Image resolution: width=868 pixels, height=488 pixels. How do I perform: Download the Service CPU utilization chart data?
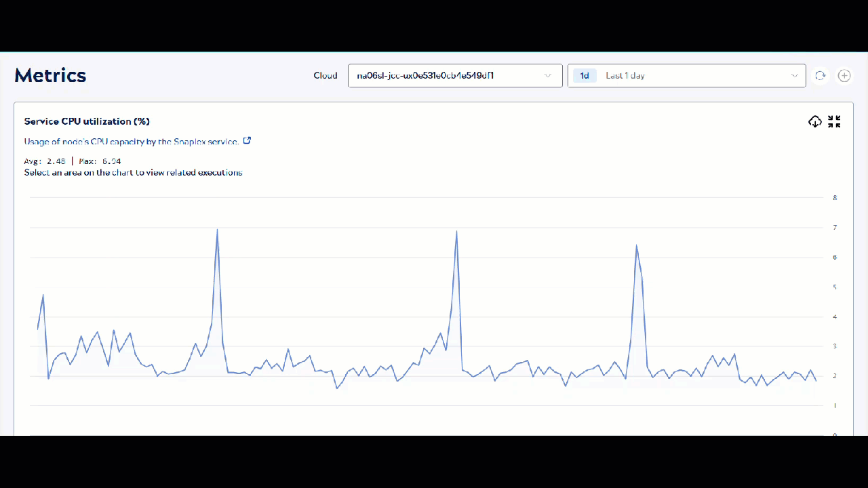(814, 121)
